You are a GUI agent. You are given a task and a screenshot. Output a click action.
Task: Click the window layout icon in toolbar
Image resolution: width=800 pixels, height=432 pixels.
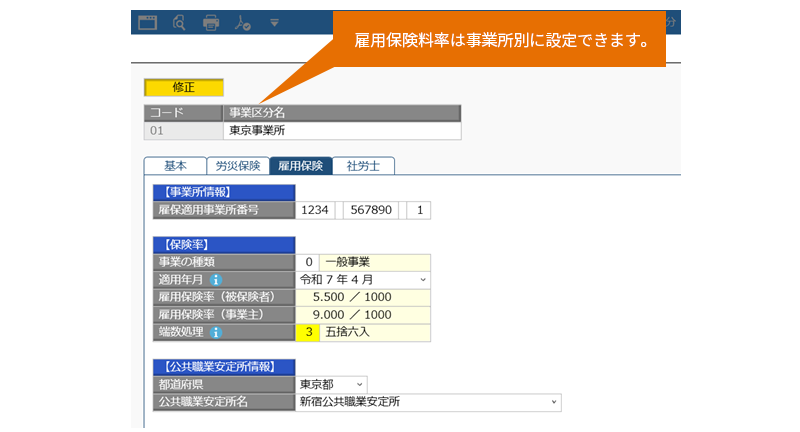click(148, 21)
